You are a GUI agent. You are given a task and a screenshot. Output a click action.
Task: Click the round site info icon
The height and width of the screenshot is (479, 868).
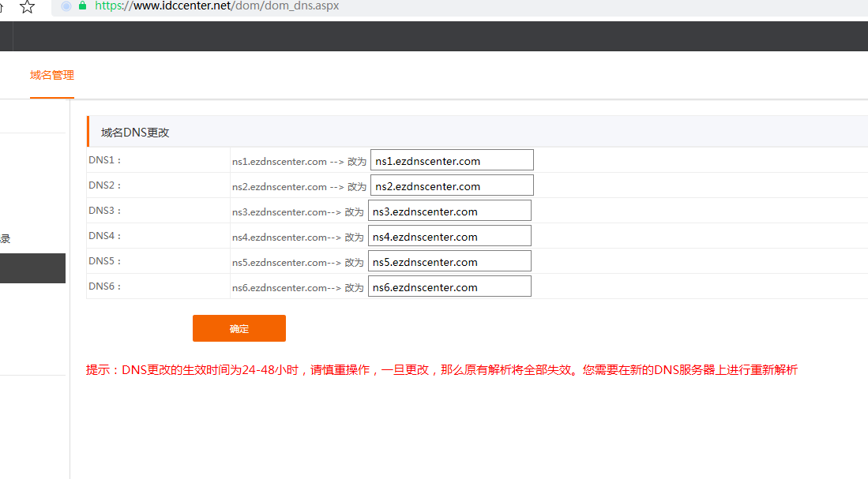[66, 6]
